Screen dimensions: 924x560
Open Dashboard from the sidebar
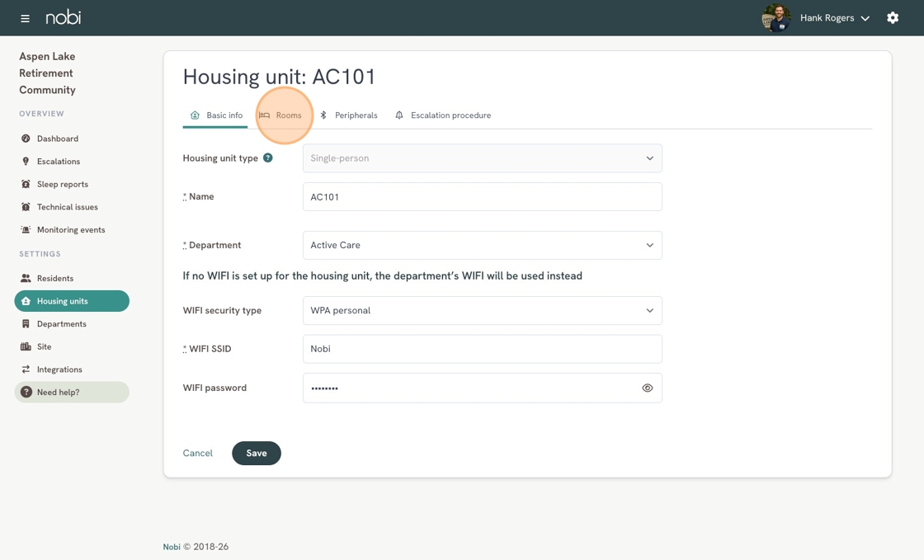[x=57, y=139]
